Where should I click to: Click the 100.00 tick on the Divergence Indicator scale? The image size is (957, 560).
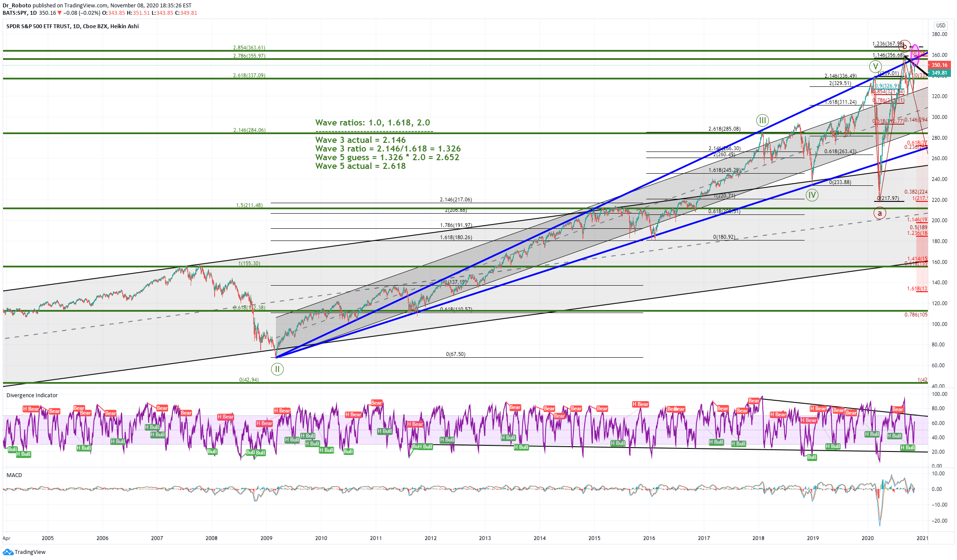940,394
